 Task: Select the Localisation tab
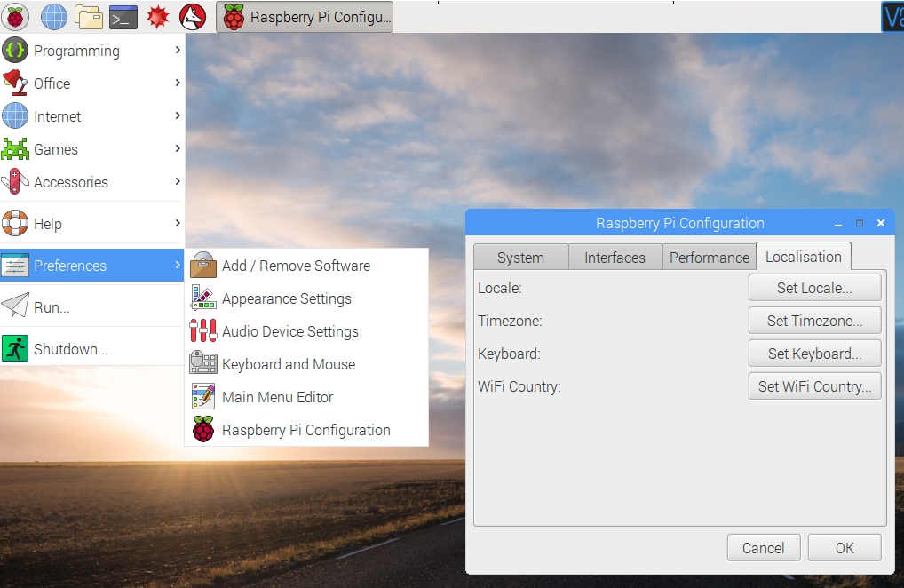point(803,256)
